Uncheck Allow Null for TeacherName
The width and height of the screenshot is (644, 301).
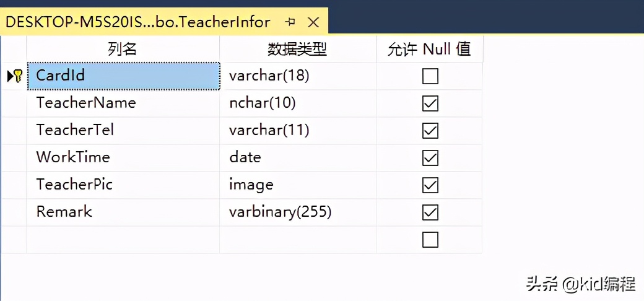click(430, 103)
